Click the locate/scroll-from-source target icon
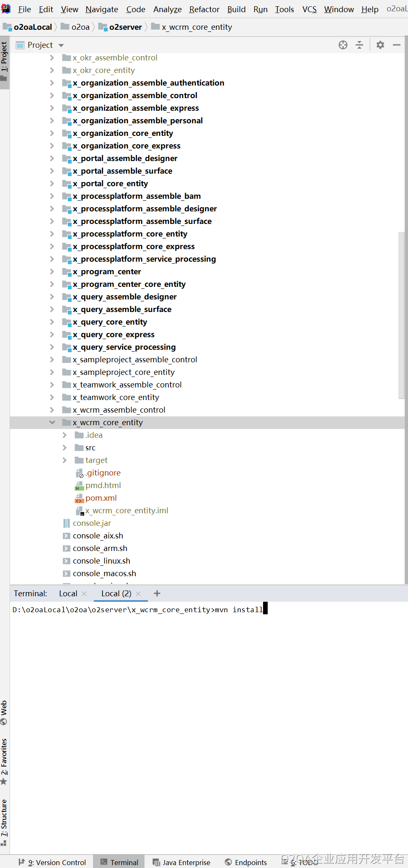Screen dimensions: 408x868 [343, 45]
